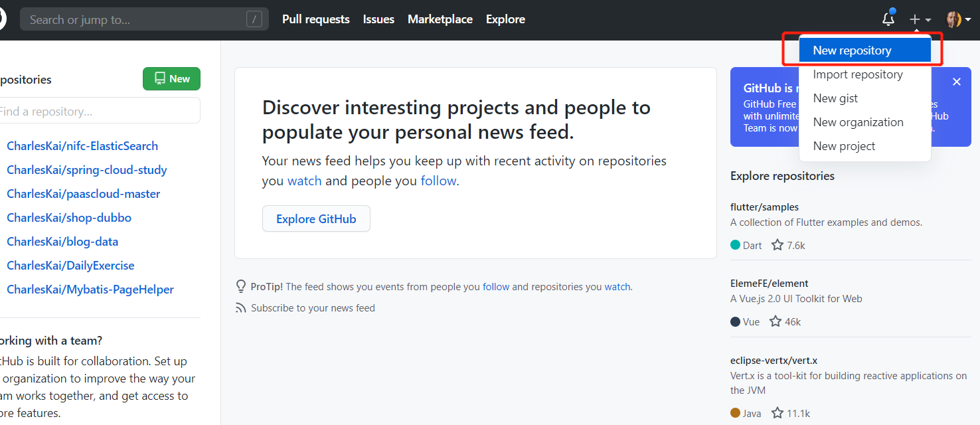Click the Explore GitHub button
Image resolution: width=980 pixels, height=425 pixels.
tap(316, 218)
